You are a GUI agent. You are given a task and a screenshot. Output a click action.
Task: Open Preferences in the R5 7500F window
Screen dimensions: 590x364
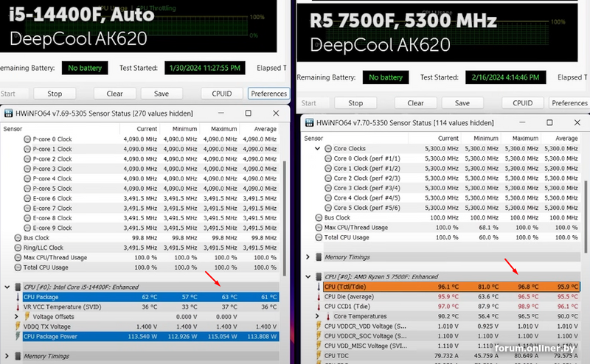coord(569,103)
